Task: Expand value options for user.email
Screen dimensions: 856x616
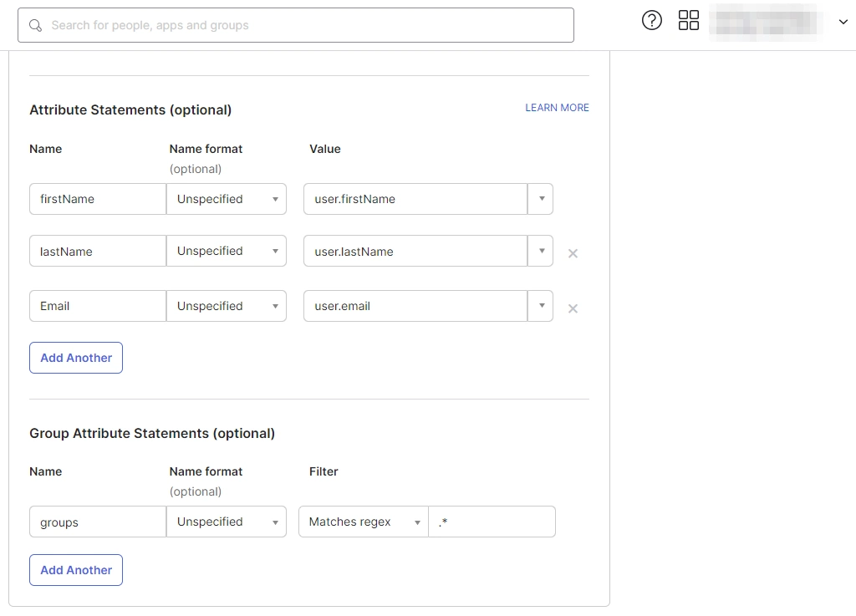Action: pyautogui.click(x=541, y=306)
